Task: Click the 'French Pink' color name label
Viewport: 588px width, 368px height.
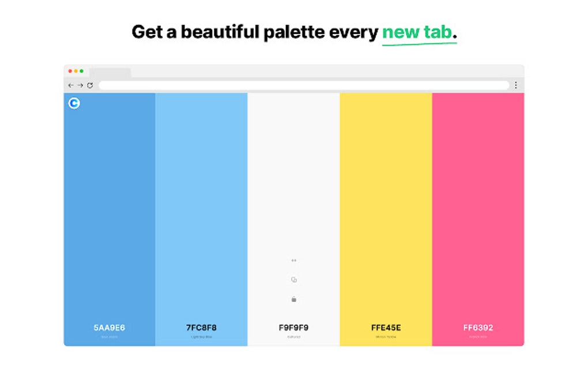Action: [478, 337]
